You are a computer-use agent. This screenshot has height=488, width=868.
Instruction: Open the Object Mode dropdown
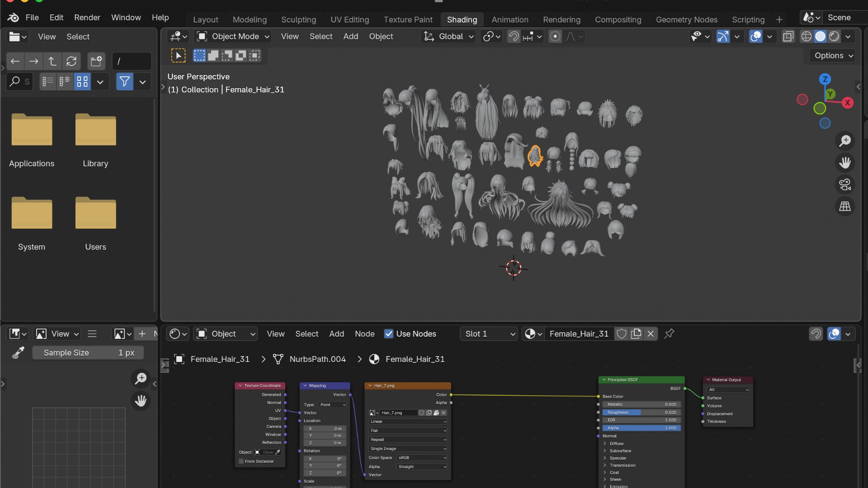coord(233,37)
